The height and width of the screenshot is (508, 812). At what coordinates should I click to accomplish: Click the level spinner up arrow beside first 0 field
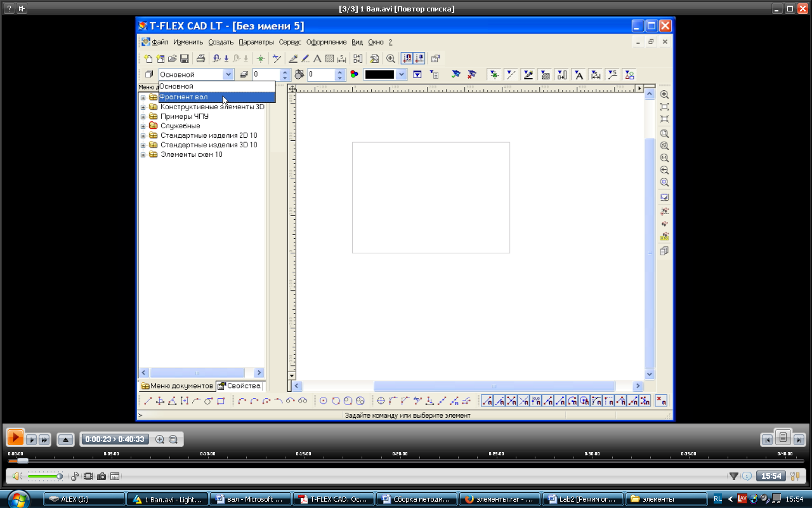click(x=285, y=72)
